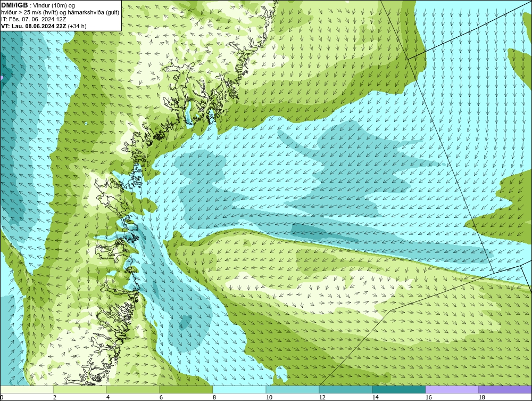The width and height of the screenshot is (532, 401).
Task: Click legend value '18'
Action: click(481, 397)
